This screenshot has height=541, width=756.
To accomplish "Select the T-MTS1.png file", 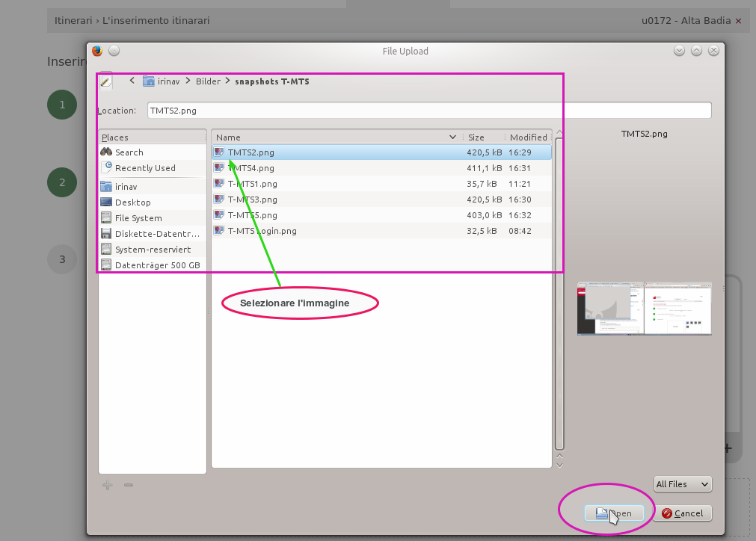I will (x=252, y=184).
